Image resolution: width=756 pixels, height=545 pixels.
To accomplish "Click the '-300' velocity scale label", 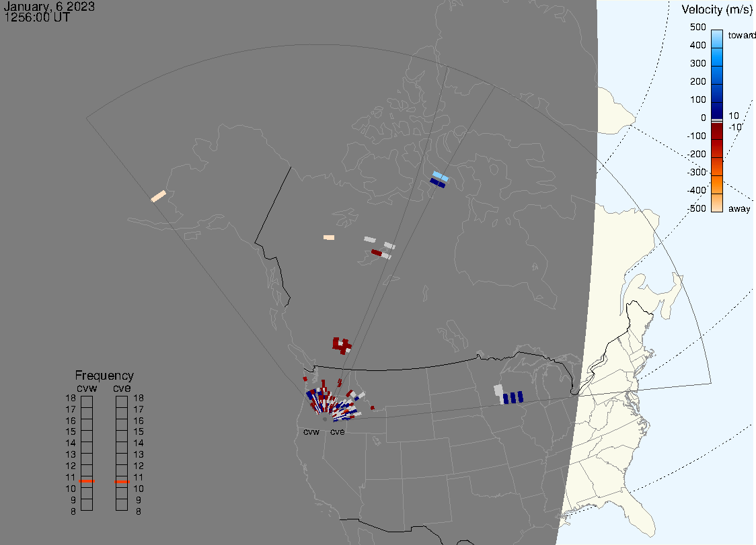I will click(696, 172).
